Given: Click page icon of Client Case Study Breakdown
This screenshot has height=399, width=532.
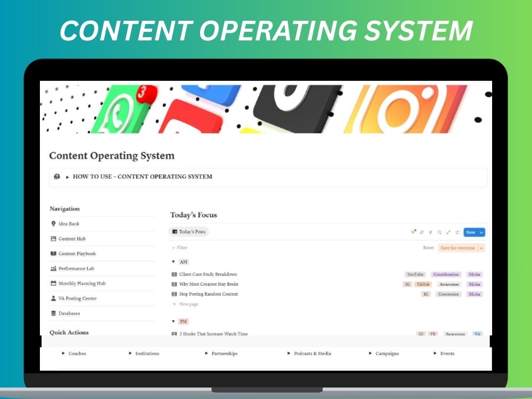Looking at the screenshot, I should 174,274.
